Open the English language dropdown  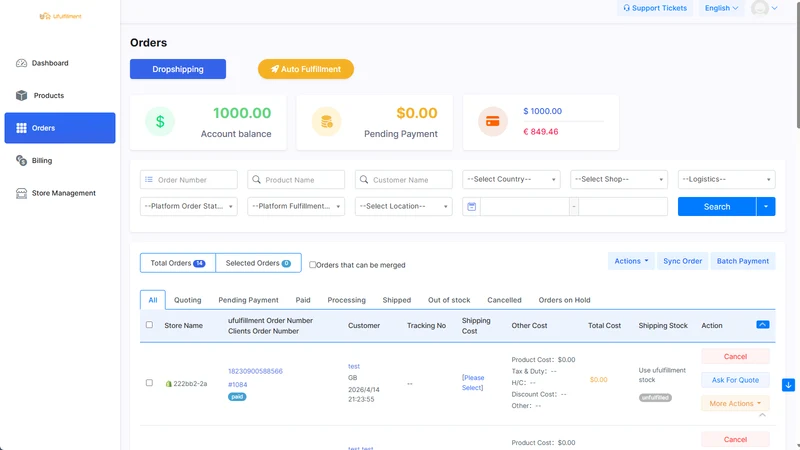(x=721, y=8)
